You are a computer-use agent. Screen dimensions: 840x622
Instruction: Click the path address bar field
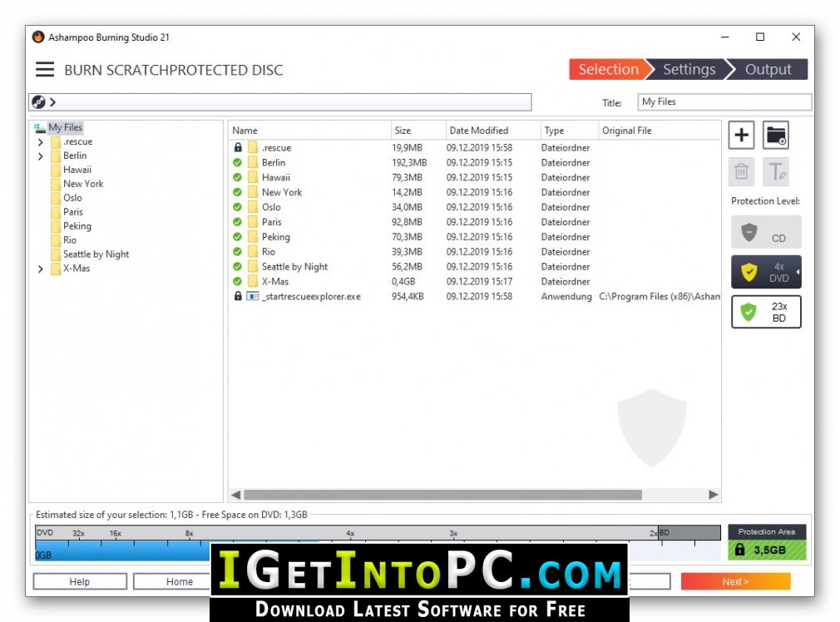280,101
